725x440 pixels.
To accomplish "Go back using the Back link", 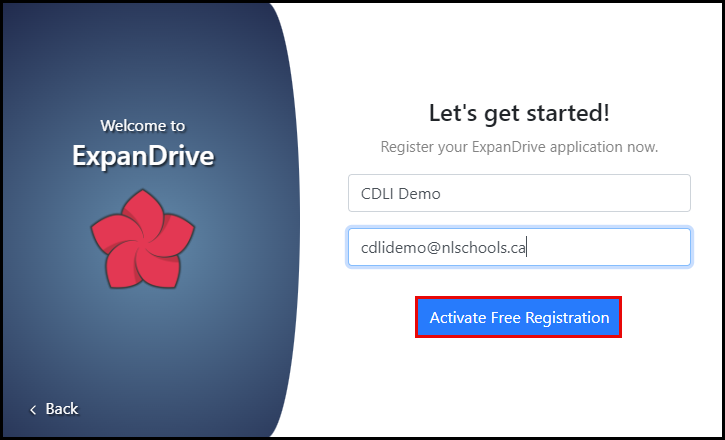I will click(54, 409).
